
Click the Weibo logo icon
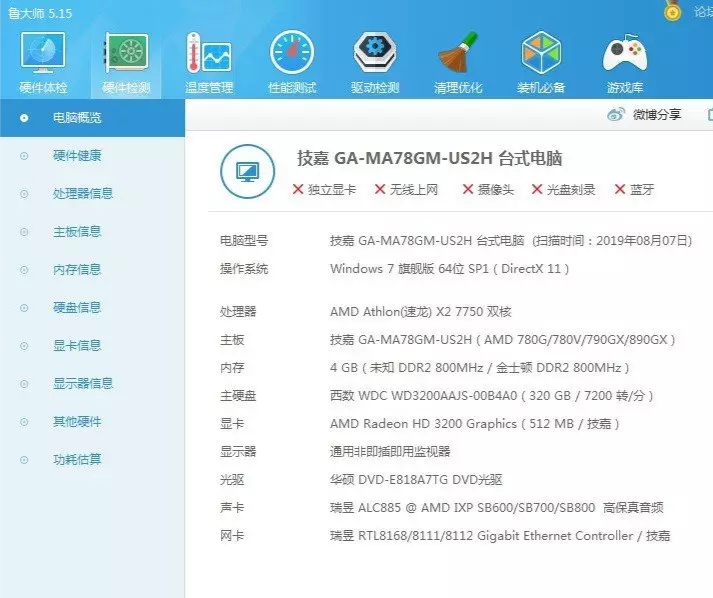616,114
